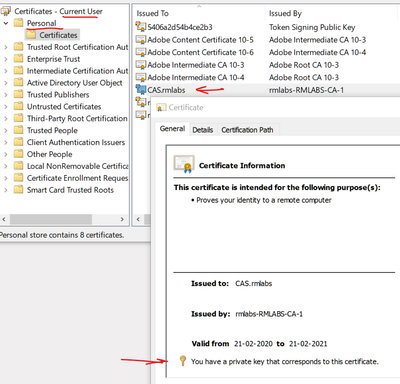Click the Certificate Information ribbon icon
The width and height of the screenshot is (400, 384).
pyautogui.click(x=184, y=164)
